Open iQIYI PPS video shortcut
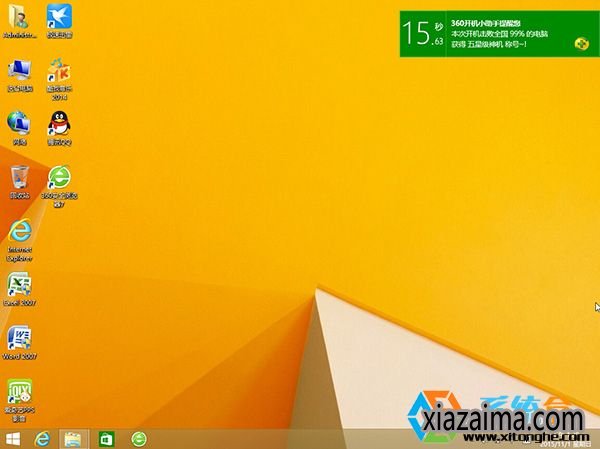This screenshot has width=600, height=449. coord(19,400)
